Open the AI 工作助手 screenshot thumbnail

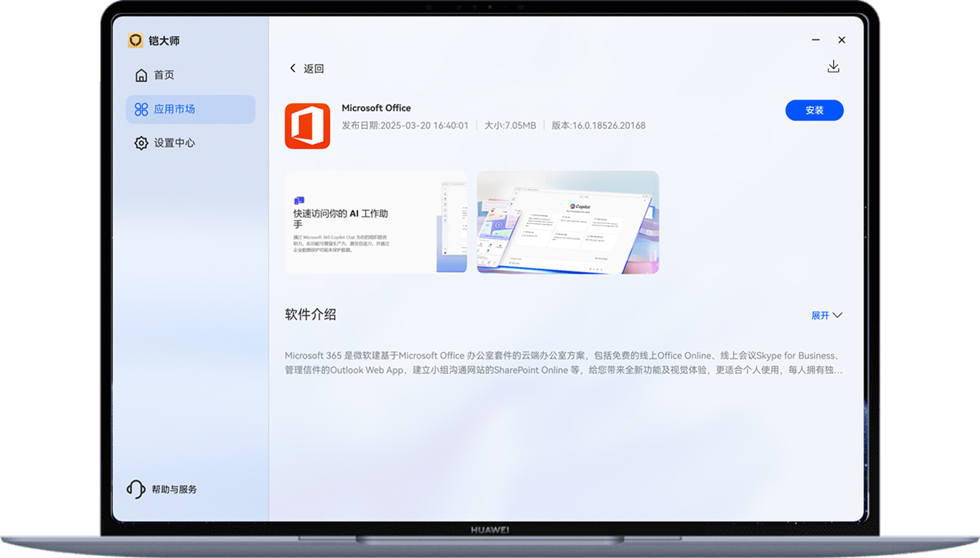coord(375,222)
